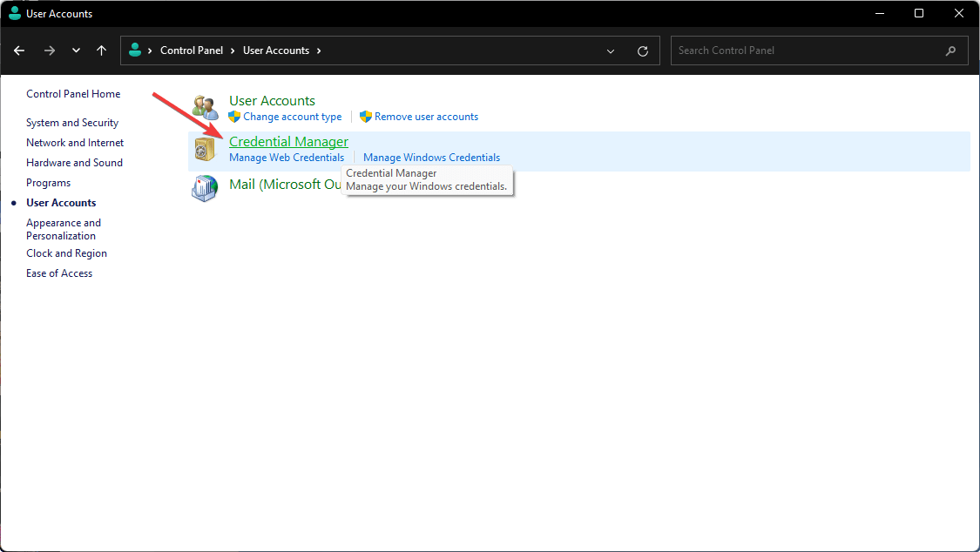Open Network and Internet category
Image resolution: width=980 pixels, height=552 pixels.
(x=75, y=143)
